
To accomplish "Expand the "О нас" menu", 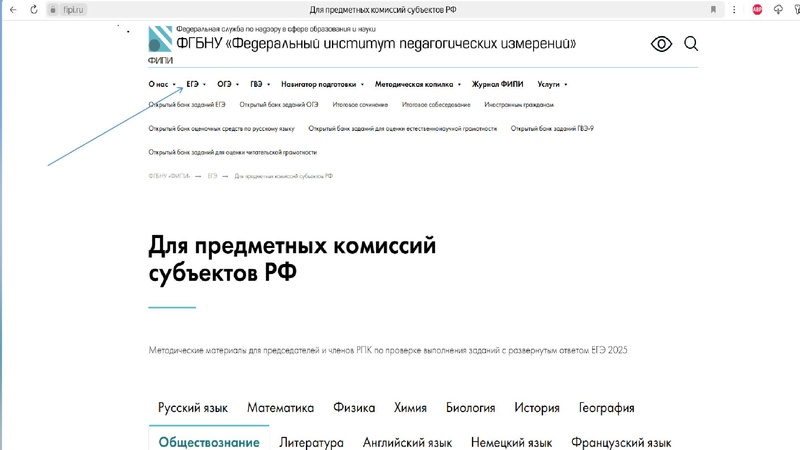I will coord(162,84).
